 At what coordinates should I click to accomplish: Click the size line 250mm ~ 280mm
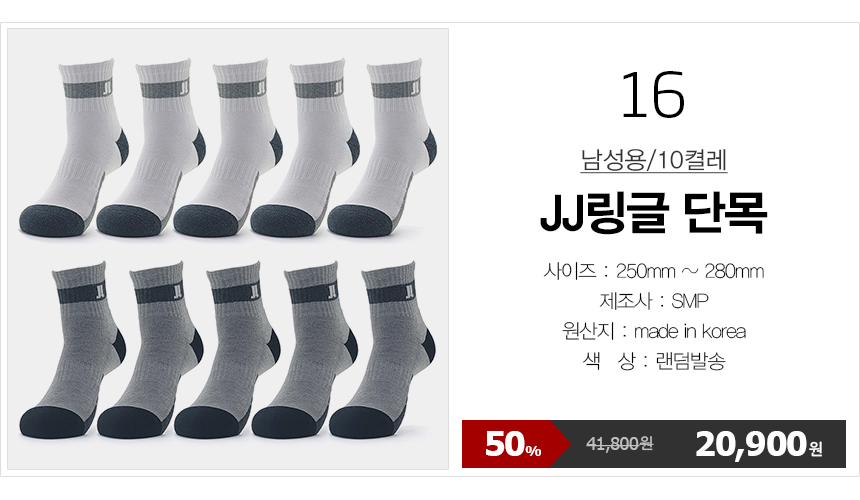654,271
